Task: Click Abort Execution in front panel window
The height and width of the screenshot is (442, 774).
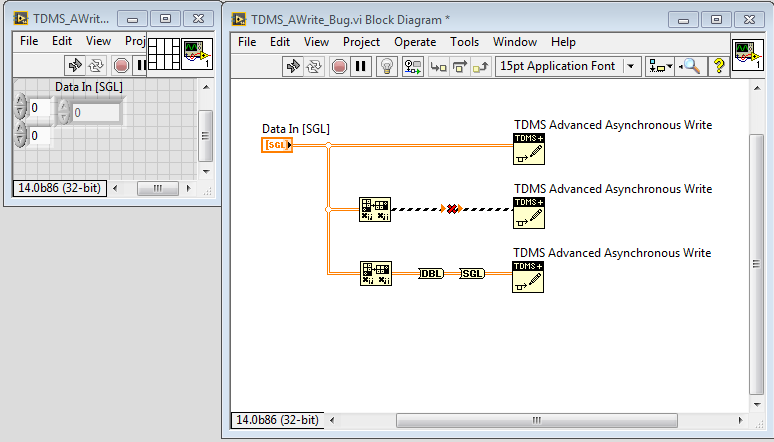Action: tap(121, 65)
